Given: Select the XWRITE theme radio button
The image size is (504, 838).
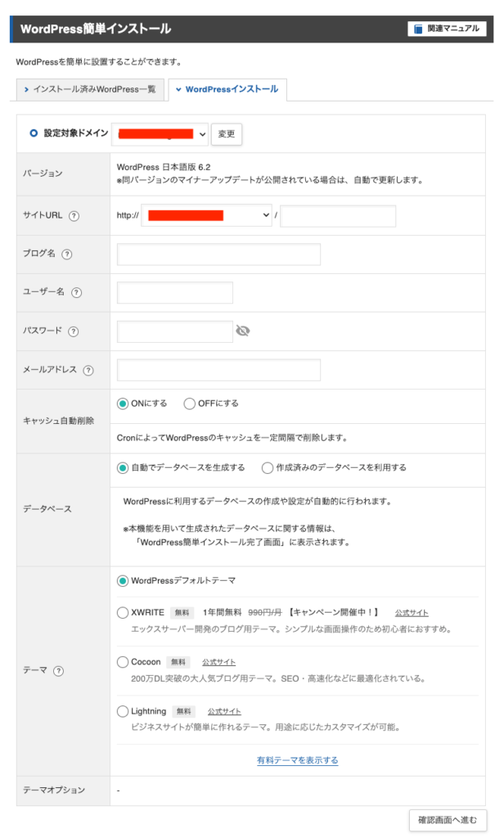Looking at the screenshot, I should (x=123, y=612).
